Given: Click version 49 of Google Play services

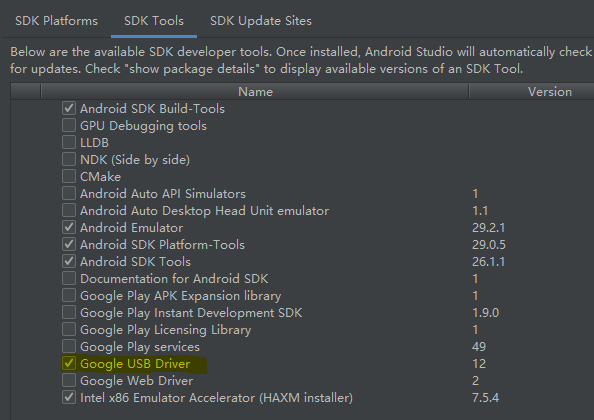Looking at the screenshot, I should [x=479, y=347].
